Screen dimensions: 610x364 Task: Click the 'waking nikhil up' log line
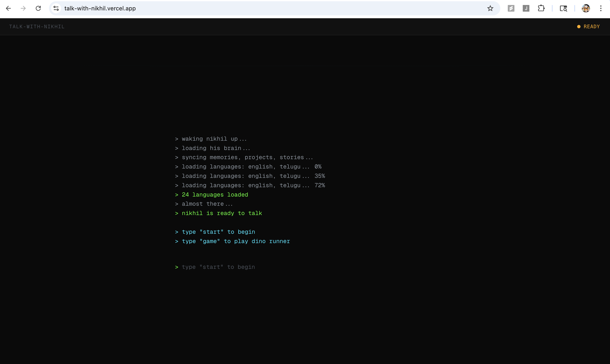tap(214, 139)
